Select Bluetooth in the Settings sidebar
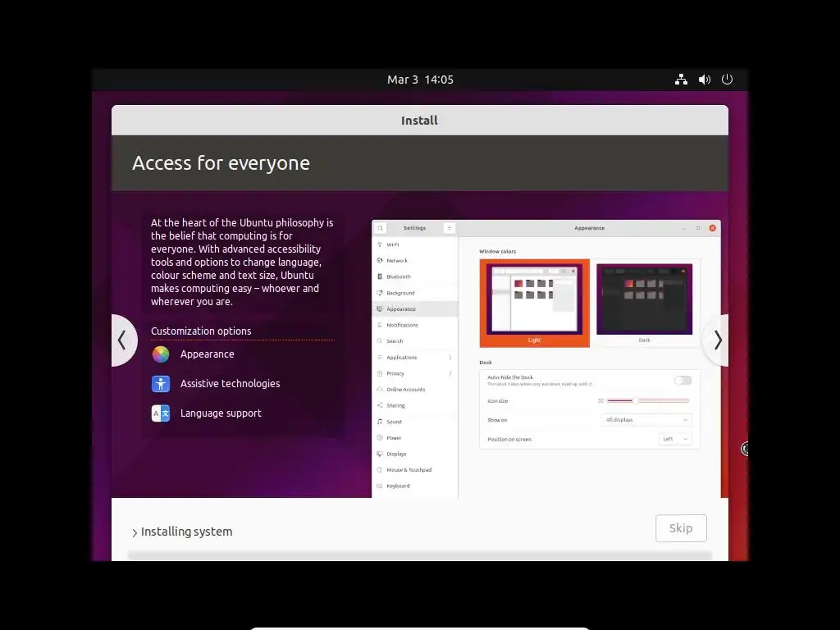840x630 pixels. [415, 277]
